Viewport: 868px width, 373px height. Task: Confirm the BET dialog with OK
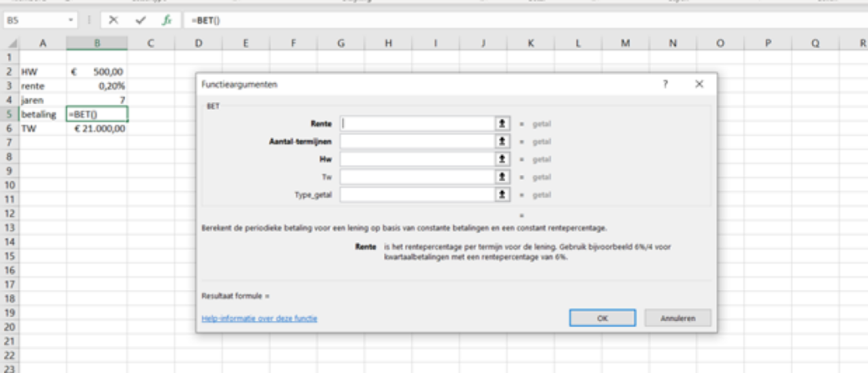coord(602,318)
